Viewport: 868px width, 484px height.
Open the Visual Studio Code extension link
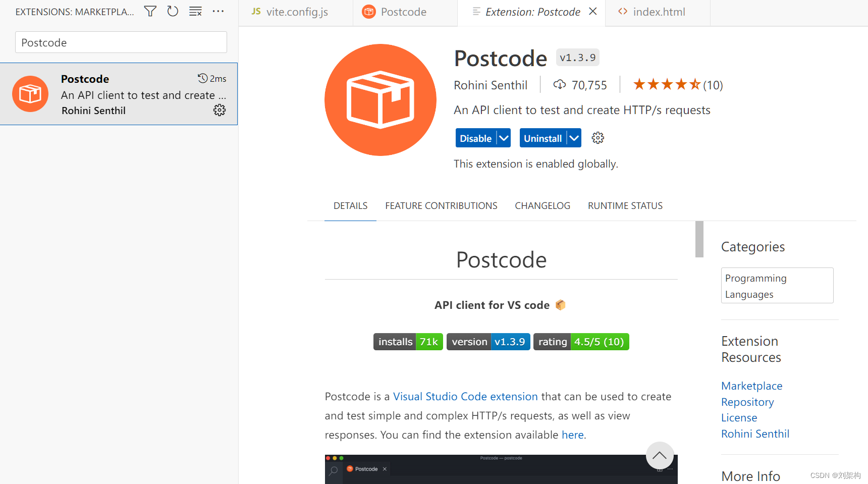465,397
